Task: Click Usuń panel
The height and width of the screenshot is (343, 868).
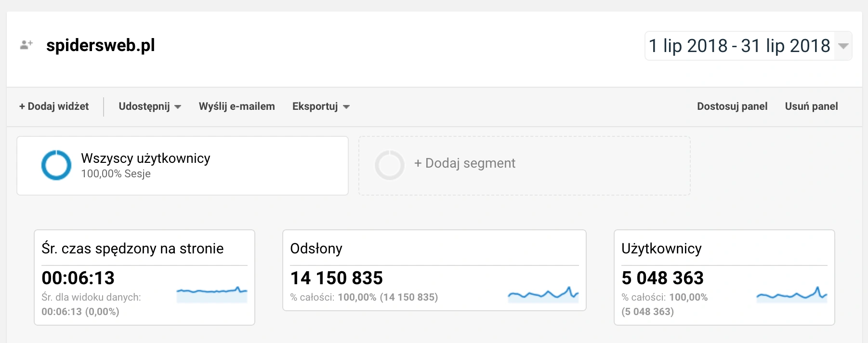Action: 811,106
